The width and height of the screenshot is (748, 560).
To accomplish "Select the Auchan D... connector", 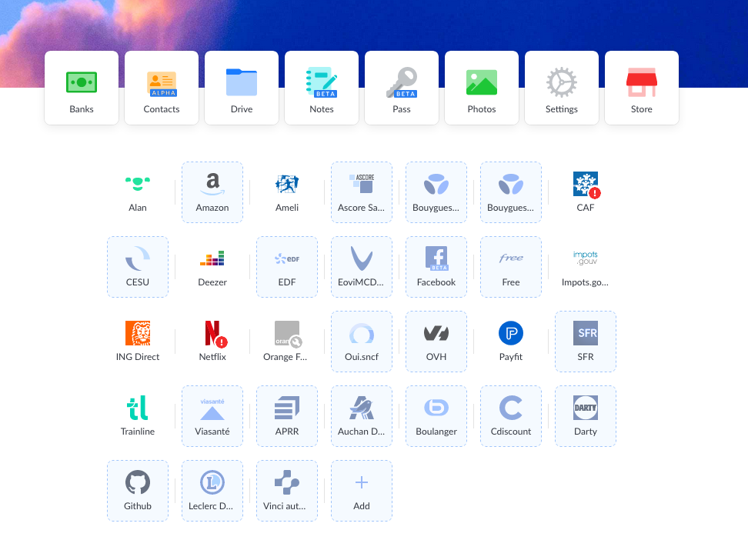I will (362, 416).
